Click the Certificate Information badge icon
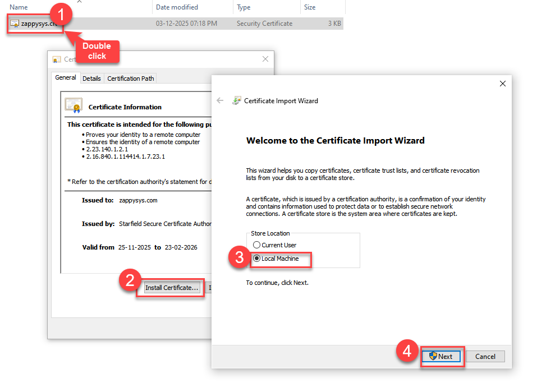 tap(74, 105)
